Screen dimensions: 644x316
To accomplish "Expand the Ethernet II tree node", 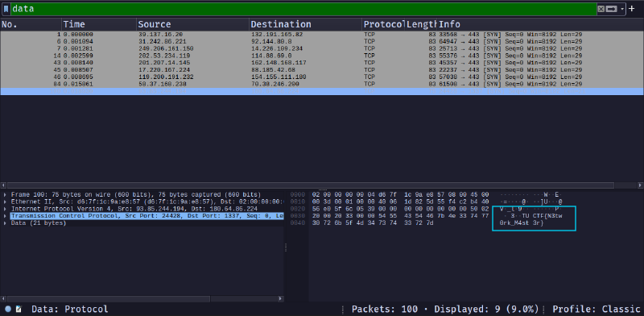I will (x=5, y=202).
